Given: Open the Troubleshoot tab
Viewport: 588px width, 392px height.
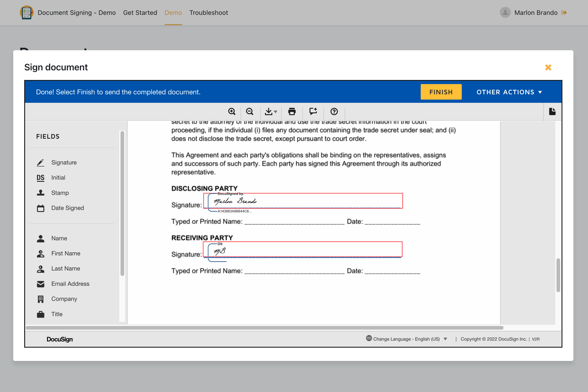Looking at the screenshot, I should click(x=208, y=13).
